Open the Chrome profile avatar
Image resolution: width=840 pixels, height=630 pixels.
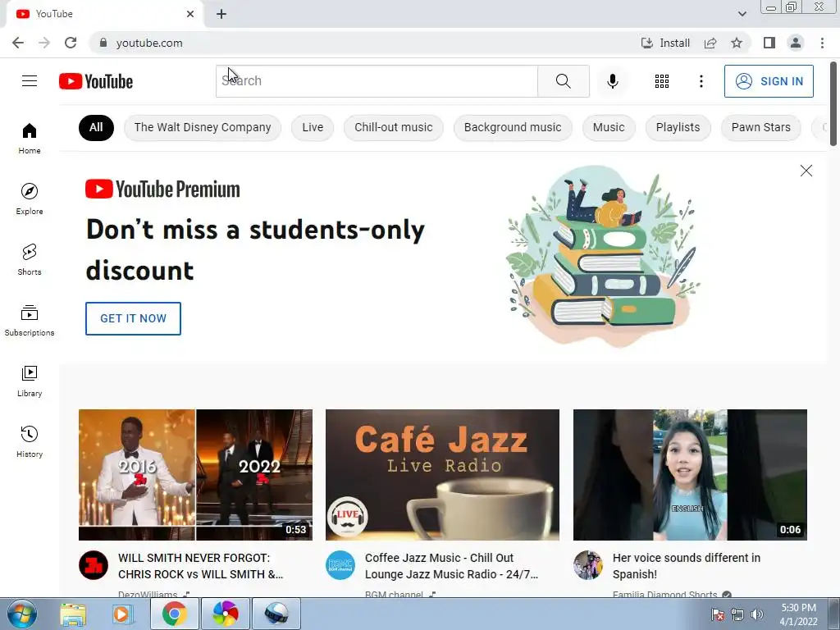click(796, 43)
